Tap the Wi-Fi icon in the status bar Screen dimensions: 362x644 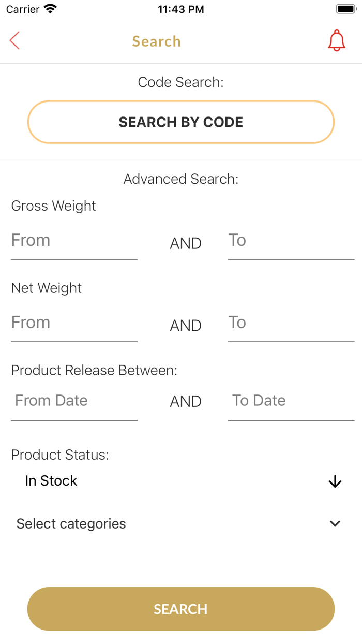tap(50, 8)
